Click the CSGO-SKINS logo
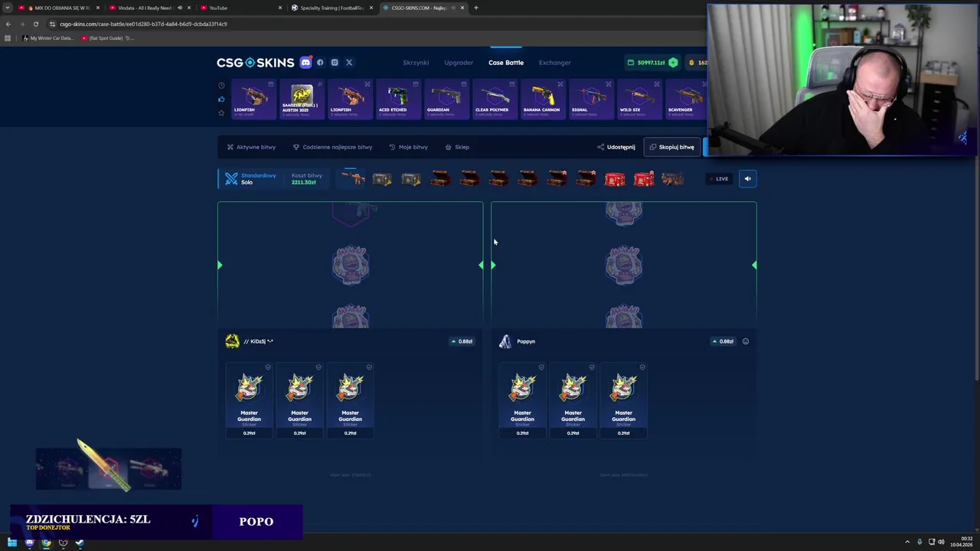Screen dimensions: 980x551 pos(255,62)
